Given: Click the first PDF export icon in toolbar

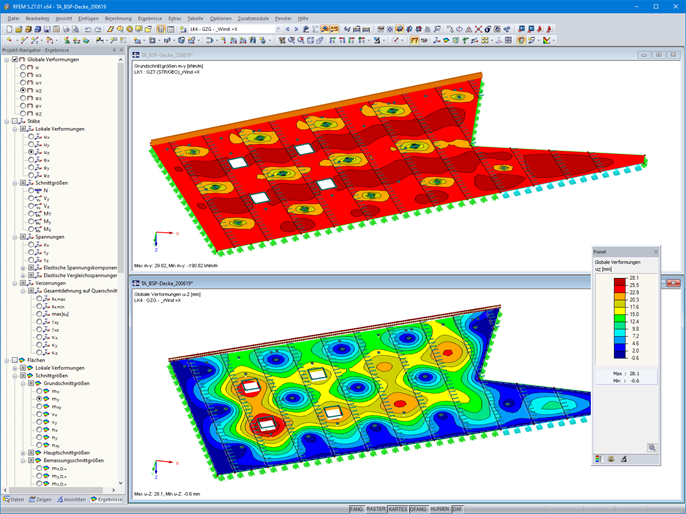Looking at the screenshot, I should [540, 29].
